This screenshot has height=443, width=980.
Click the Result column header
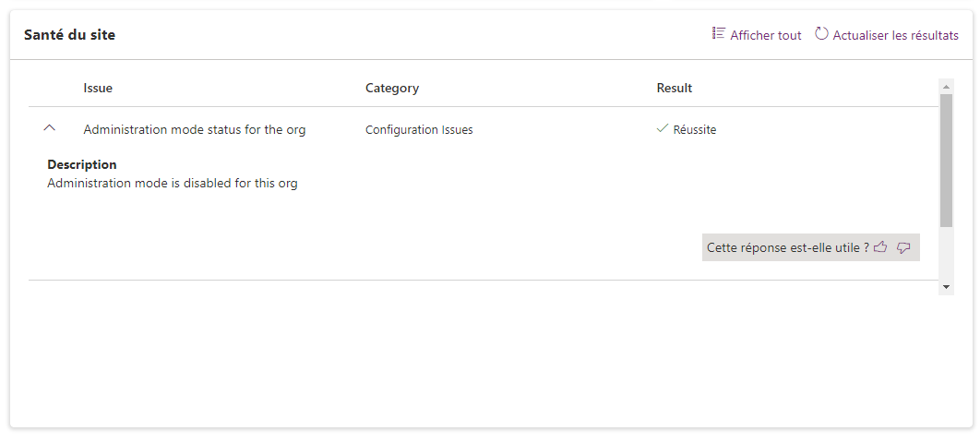[x=675, y=89]
